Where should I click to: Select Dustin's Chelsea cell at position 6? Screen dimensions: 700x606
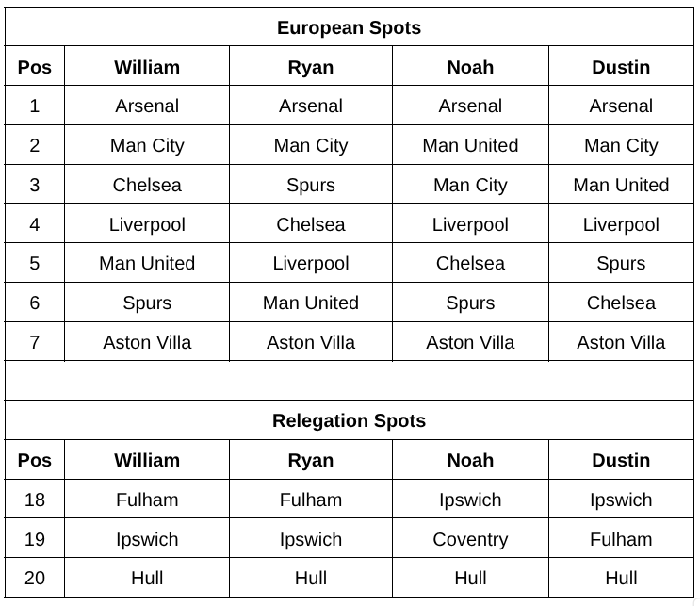tap(621, 302)
